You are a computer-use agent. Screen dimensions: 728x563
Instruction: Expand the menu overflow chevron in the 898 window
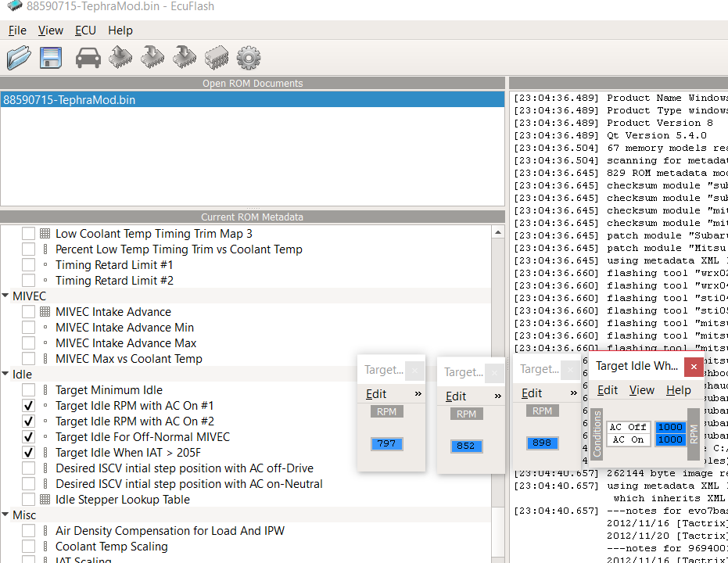tap(573, 393)
